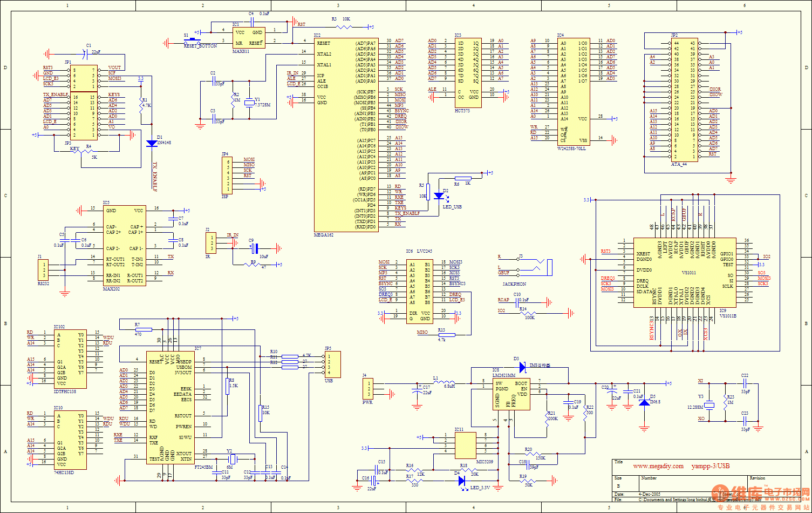Click the TX_ENABLF net label on MEGA162
Image resolution: width=812 pixels, height=513 pixels.
pyautogui.click(x=407, y=213)
